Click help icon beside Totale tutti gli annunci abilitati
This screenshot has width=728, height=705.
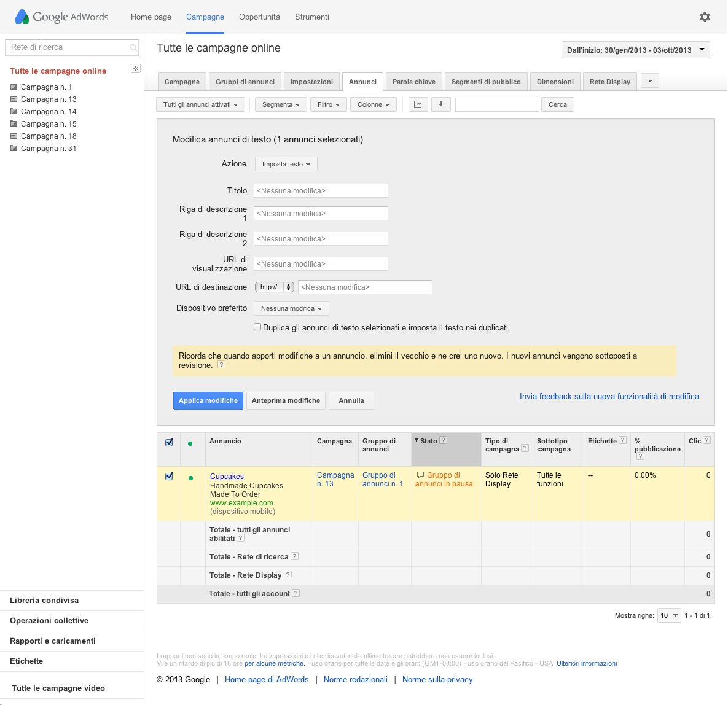(240, 538)
